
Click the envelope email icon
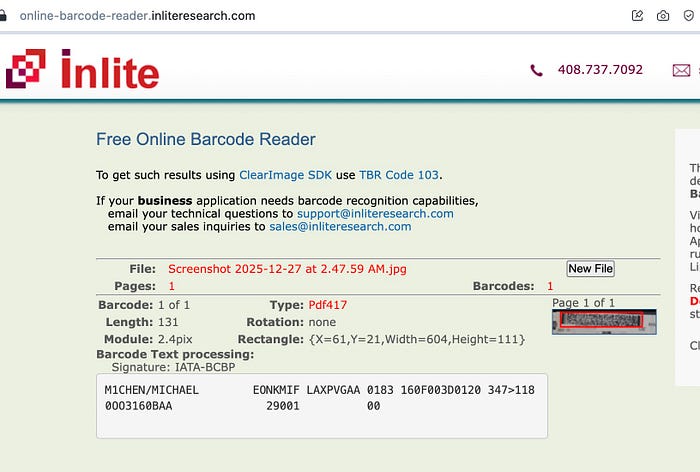pyautogui.click(x=681, y=71)
